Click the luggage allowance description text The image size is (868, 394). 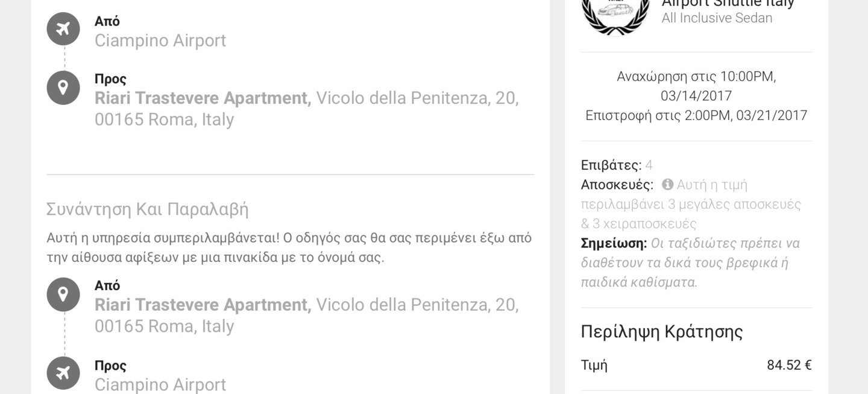point(691,204)
